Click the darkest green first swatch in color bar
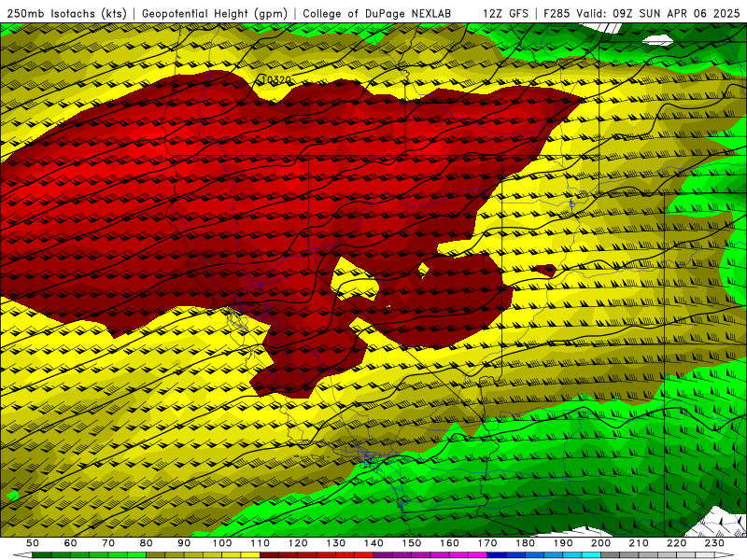The height and width of the screenshot is (560, 747). (42, 555)
